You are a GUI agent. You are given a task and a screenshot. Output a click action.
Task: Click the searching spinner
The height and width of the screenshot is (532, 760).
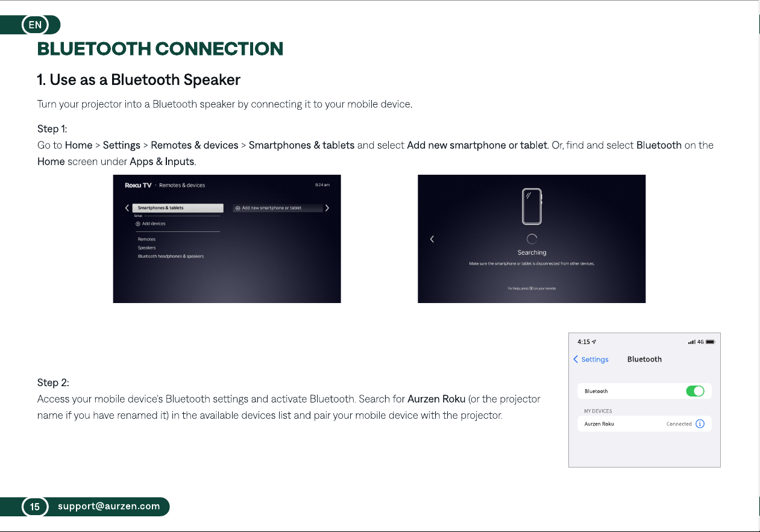point(532,239)
